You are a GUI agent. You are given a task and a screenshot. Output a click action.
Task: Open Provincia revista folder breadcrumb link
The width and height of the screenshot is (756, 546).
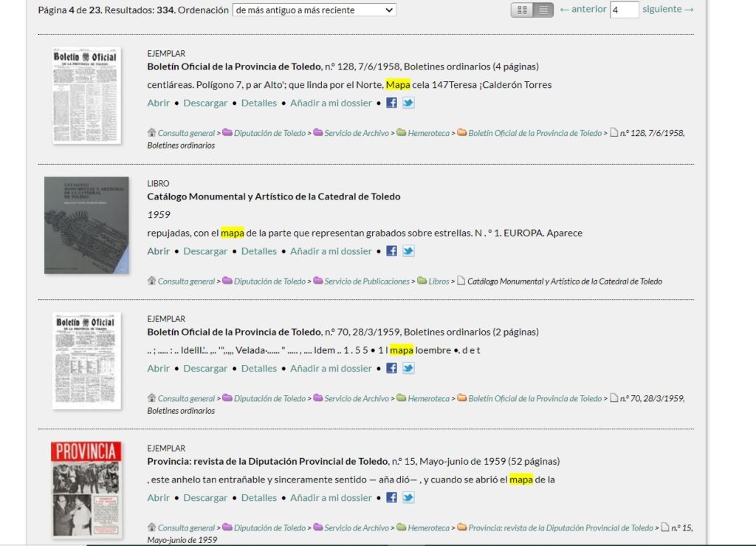point(560,528)
